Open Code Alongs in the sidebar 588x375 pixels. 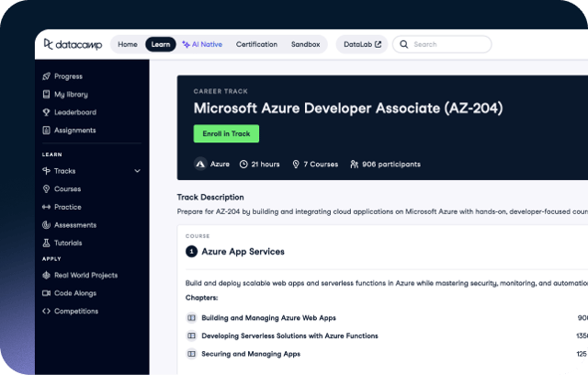[75, 293]
